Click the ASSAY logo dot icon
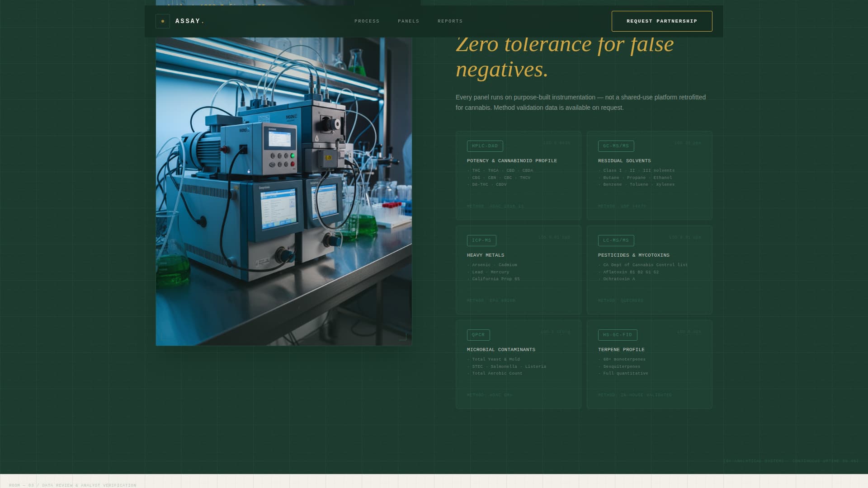The width and height of the screenshot is (868, 488). coord(162,21)
